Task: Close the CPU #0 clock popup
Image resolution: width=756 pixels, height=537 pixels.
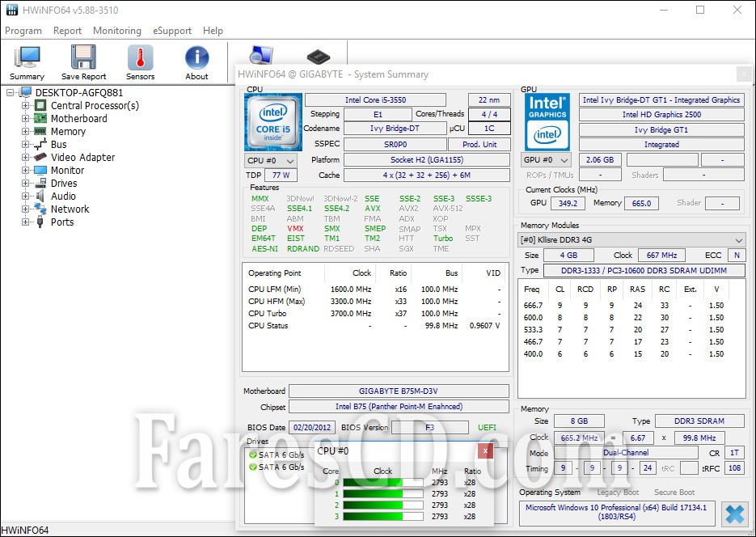Action: pos(485,451)
